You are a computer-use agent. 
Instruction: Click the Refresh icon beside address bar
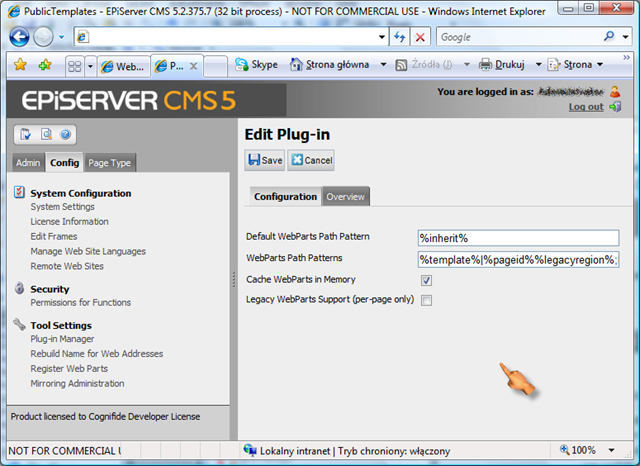400,37
